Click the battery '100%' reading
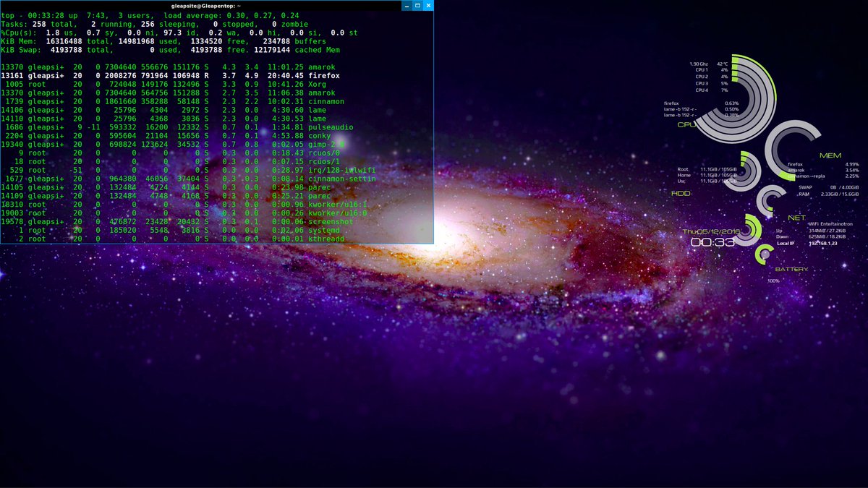This screenshot has height=488, width=868. pyautogui.click(x=774, y=281)
